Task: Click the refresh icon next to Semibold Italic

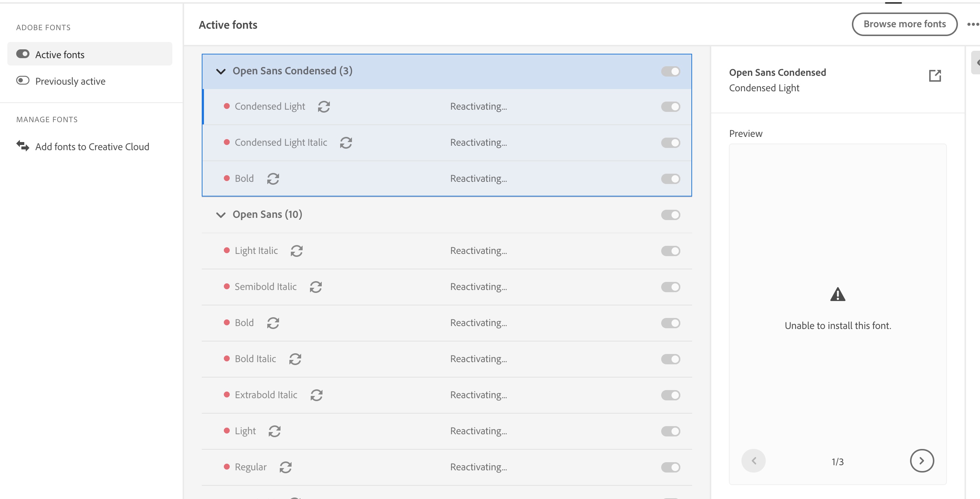Action: pyautogui.click(x=316, y=287)
